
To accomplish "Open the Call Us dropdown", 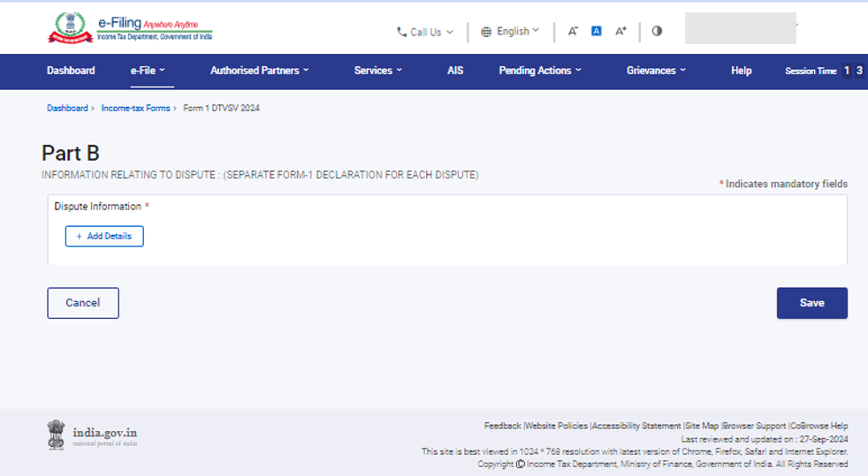I will point(424,32).
